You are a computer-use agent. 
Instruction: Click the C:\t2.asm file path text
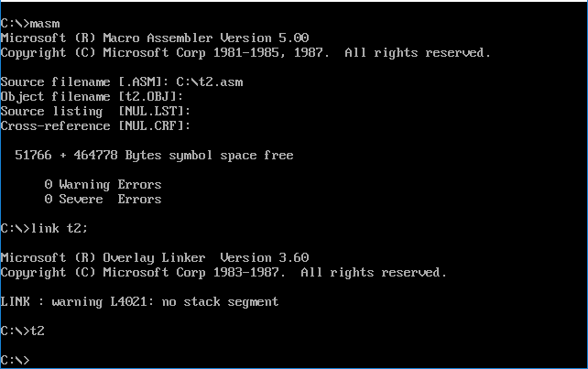[x=210, y=81]
